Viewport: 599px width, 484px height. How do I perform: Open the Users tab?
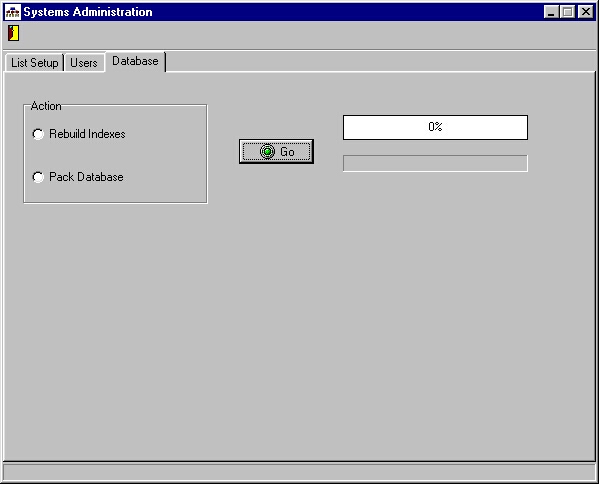tap(84, 63)
